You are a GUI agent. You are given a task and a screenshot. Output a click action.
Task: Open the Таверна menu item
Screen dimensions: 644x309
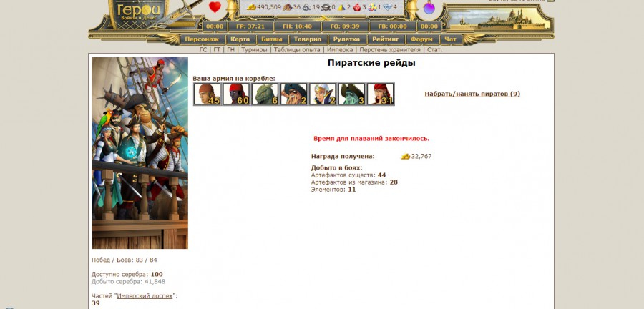click(x=308, y=39)
